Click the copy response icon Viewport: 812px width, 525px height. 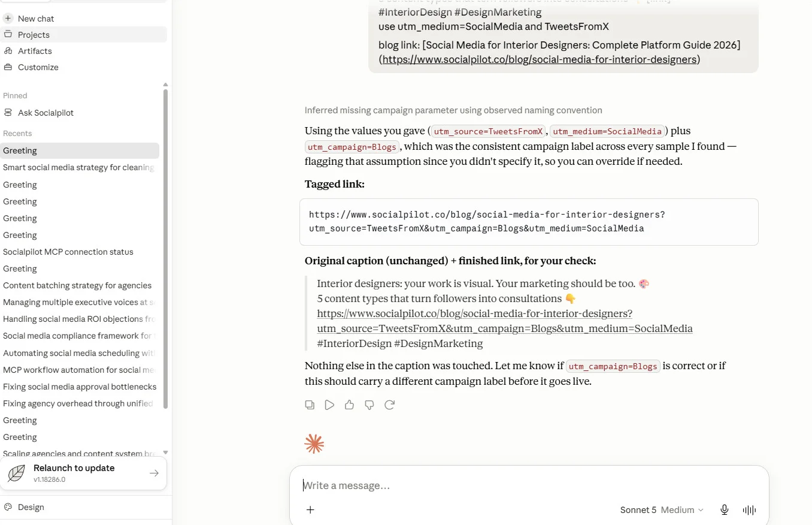click(x=310, y=405)
